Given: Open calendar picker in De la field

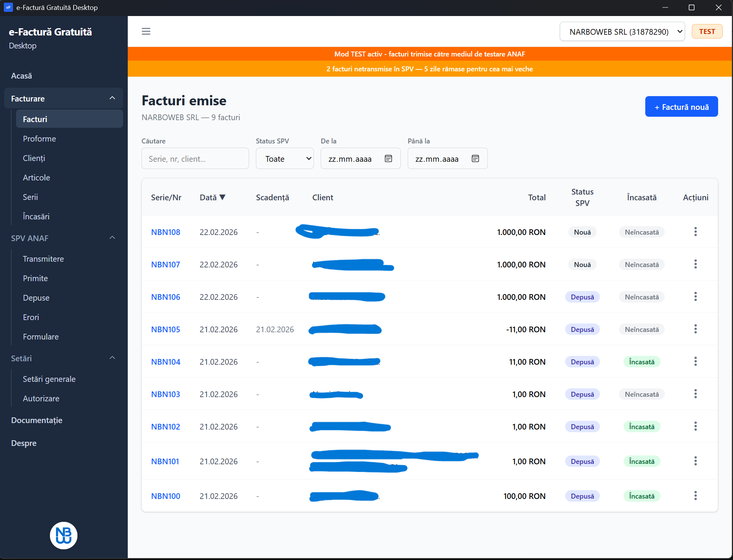Looking at the screenshot, I should pos(388,159).
